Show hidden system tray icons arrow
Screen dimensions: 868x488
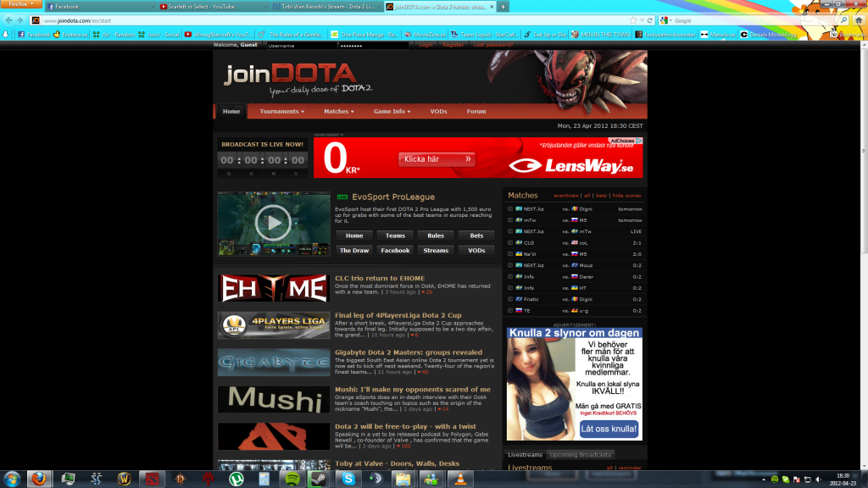pos(764,480)
